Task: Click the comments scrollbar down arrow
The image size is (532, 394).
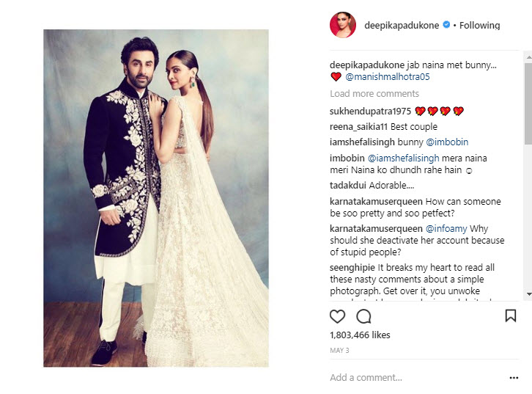Action: (x=528, y=294)
